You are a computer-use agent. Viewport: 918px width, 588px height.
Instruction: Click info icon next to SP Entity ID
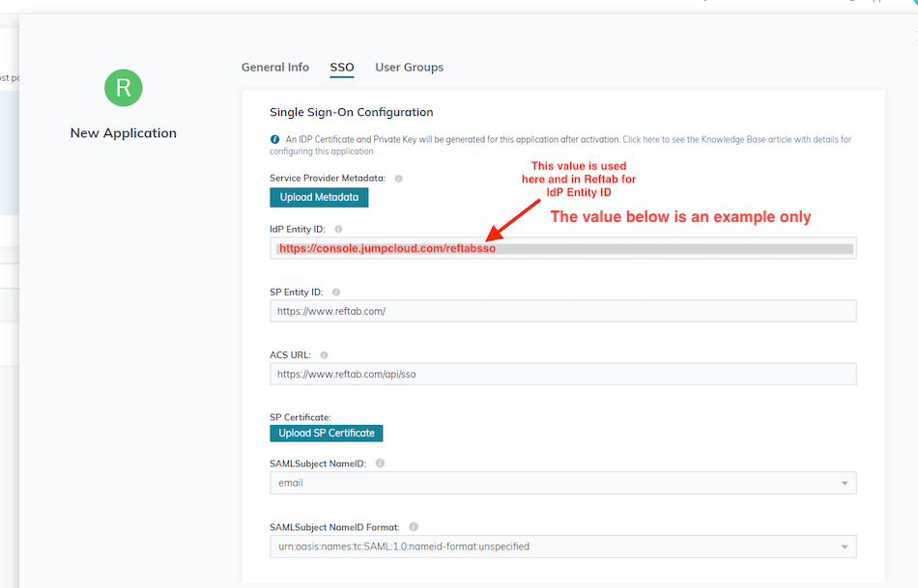point(335,292)
